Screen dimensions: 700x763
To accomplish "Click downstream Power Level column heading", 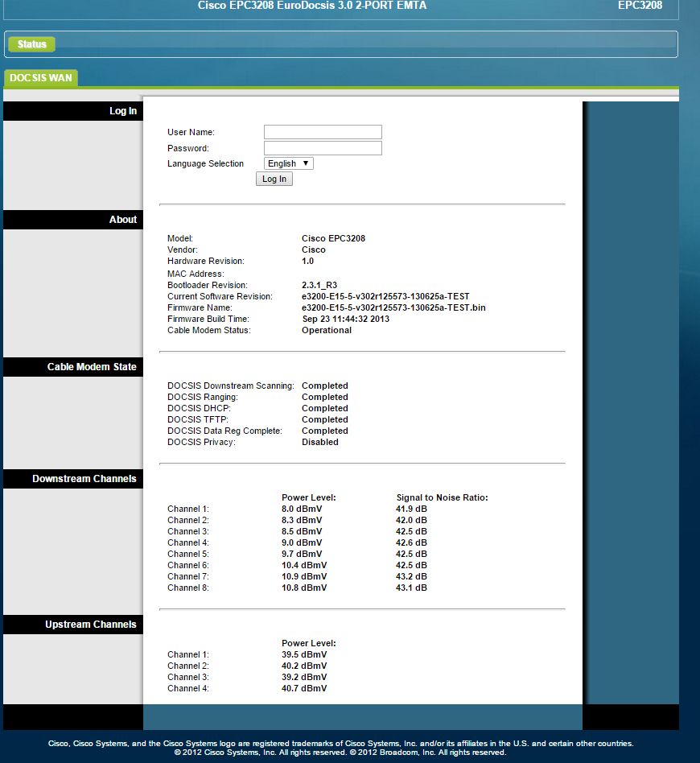I will [308, 497].
